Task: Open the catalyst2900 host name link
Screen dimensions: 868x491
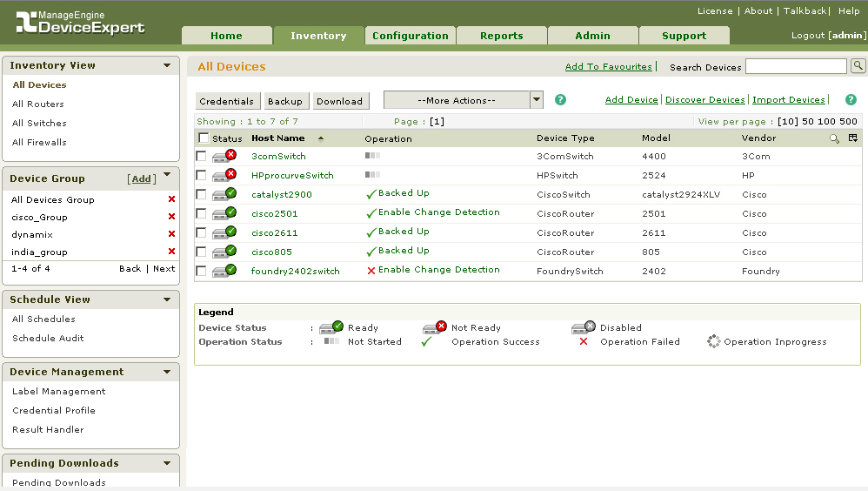Action: (282, 194)
